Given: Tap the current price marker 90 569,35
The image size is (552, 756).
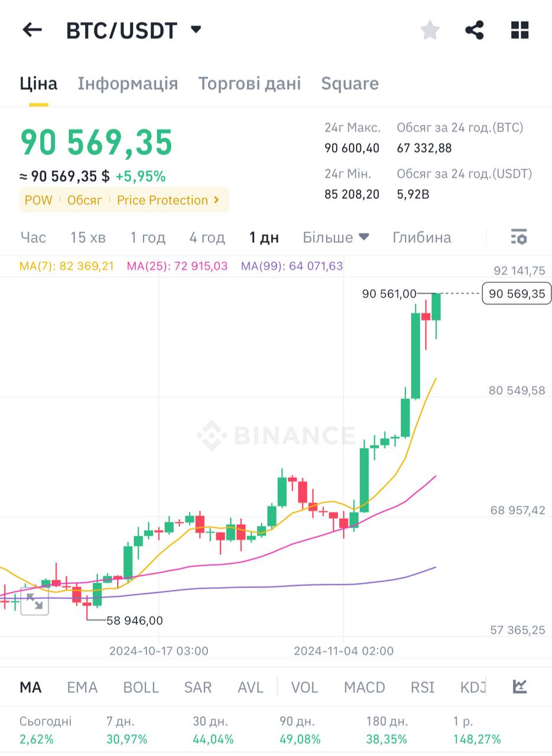Looking at the screenshot, I should click(x=517, y=294).
